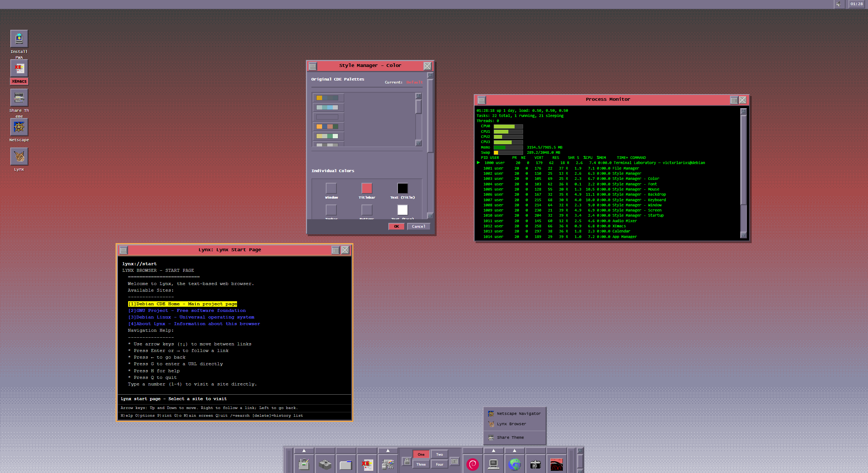Launch the camera screenshot icon
The image size is (868, 473).
(x=535, y=465)
